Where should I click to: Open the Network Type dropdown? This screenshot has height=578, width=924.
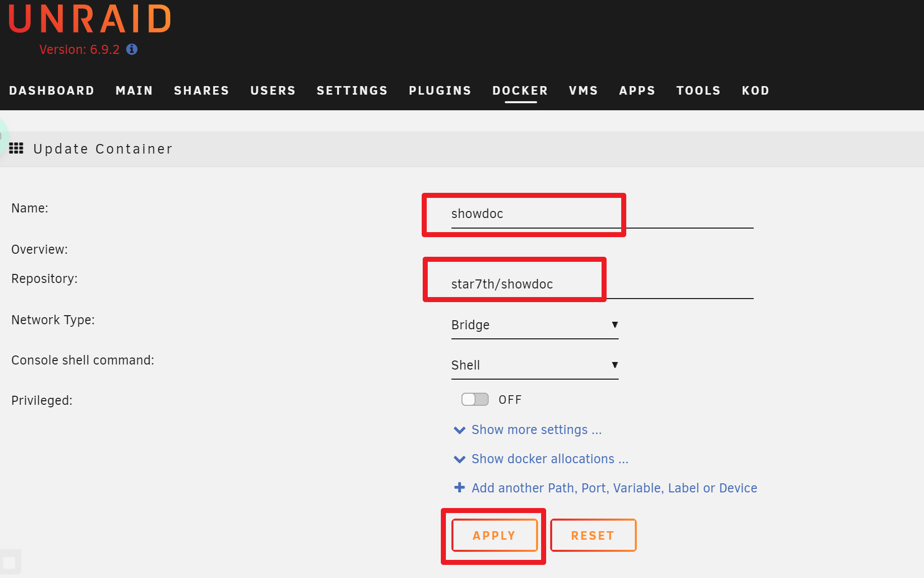coord(535,325)
